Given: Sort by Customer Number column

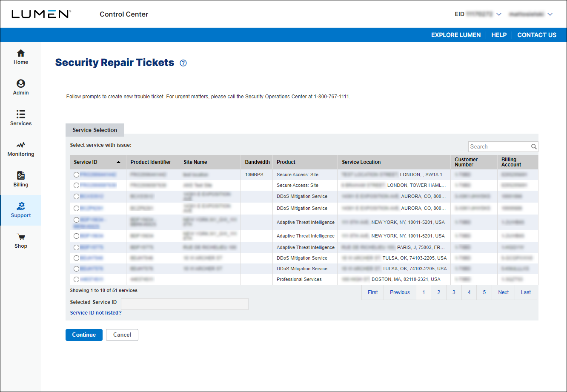Looking at the screenshot, I should [x=474, y=162].
